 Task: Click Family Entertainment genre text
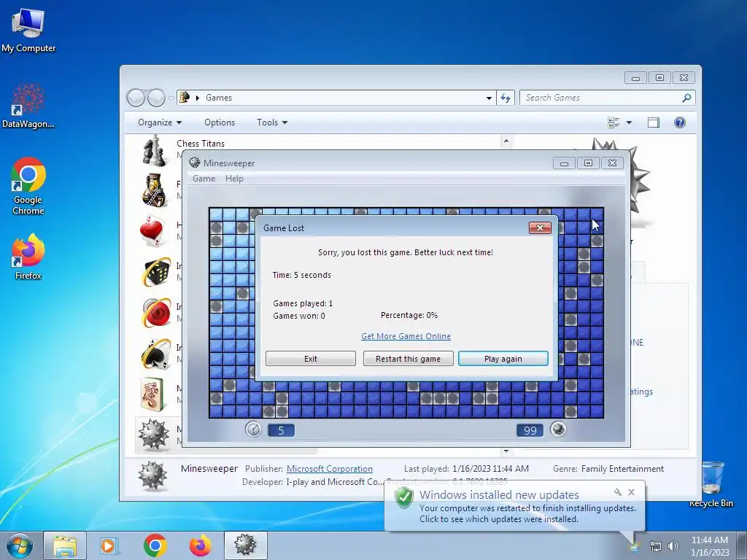[x=622, y=469]
